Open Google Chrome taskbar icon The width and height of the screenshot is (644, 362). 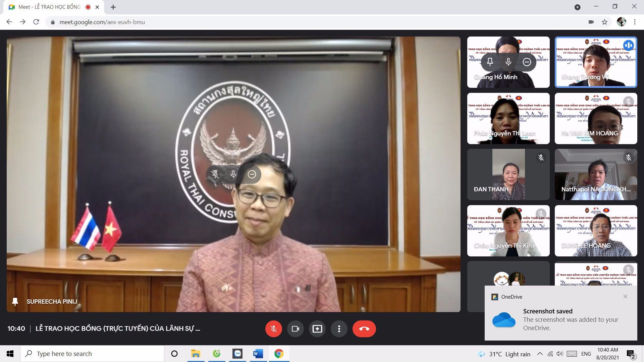tap(279, 354)
